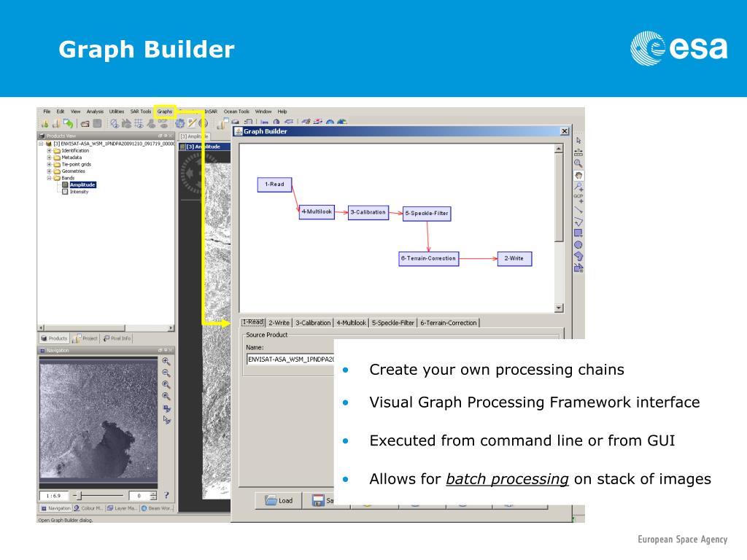Click zoom to pixel icon in Navigation
Viewport: 747px width, 560px height.
click(x=166, y=385)
